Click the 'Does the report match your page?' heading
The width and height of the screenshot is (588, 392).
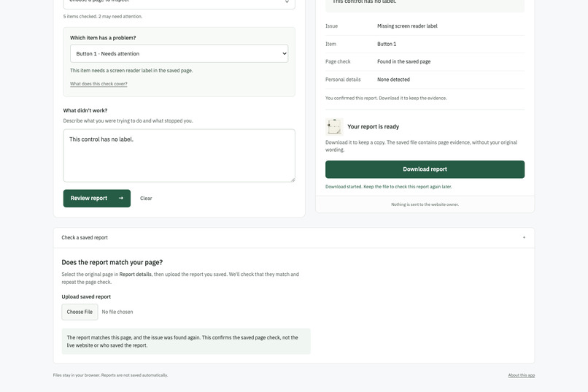pos(112,262)
